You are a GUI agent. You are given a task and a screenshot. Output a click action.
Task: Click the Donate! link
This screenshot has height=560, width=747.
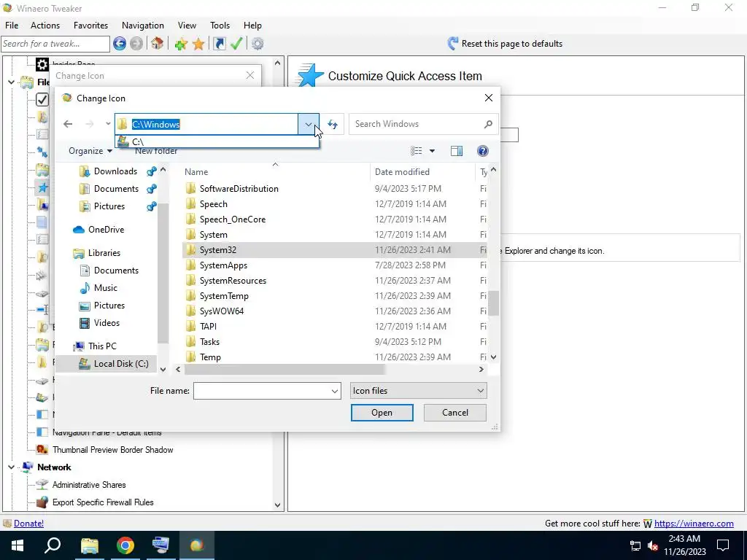[28, 524]
